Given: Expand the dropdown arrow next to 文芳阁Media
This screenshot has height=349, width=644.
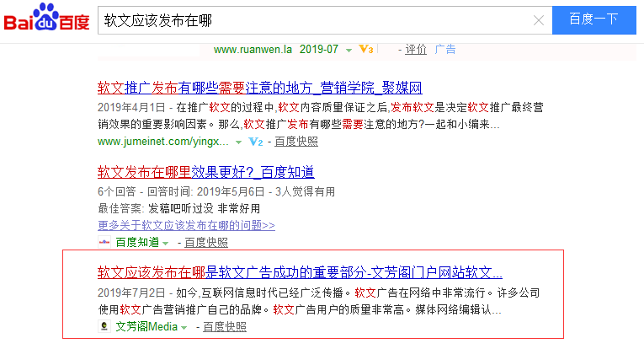Looking at the screenshot, I should click(x=184, y=327).
